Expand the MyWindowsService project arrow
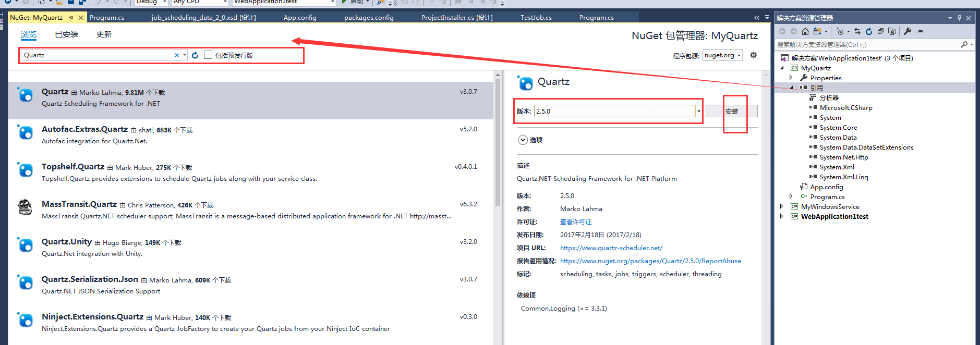The width and height of the screenshot is (980, 345). 782,206
